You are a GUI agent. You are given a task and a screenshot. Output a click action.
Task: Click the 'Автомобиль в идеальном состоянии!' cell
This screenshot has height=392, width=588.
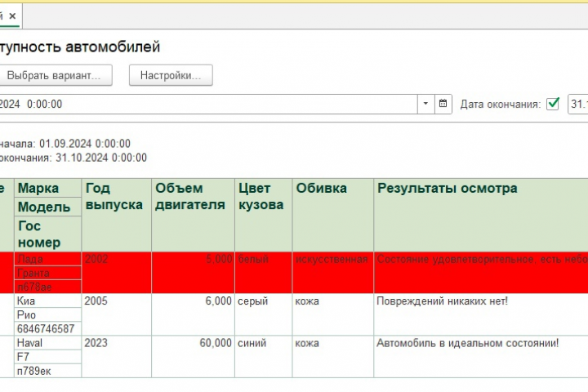(x=481, y=356)
